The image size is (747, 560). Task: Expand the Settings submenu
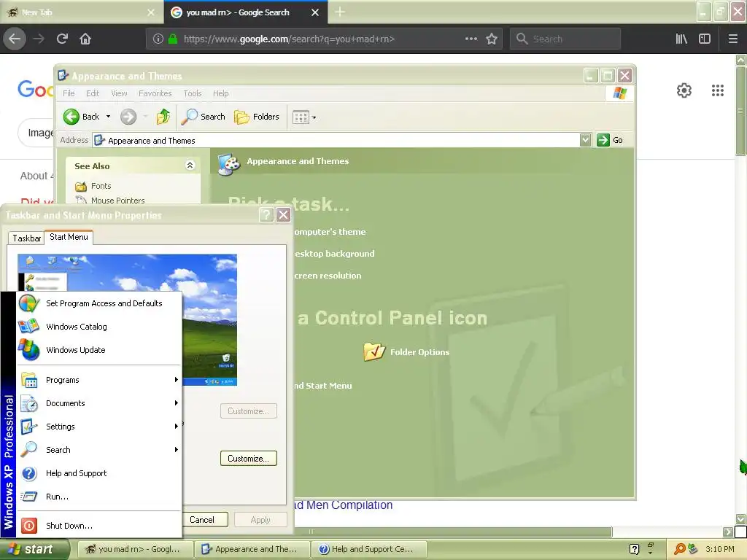coord(99,427)
